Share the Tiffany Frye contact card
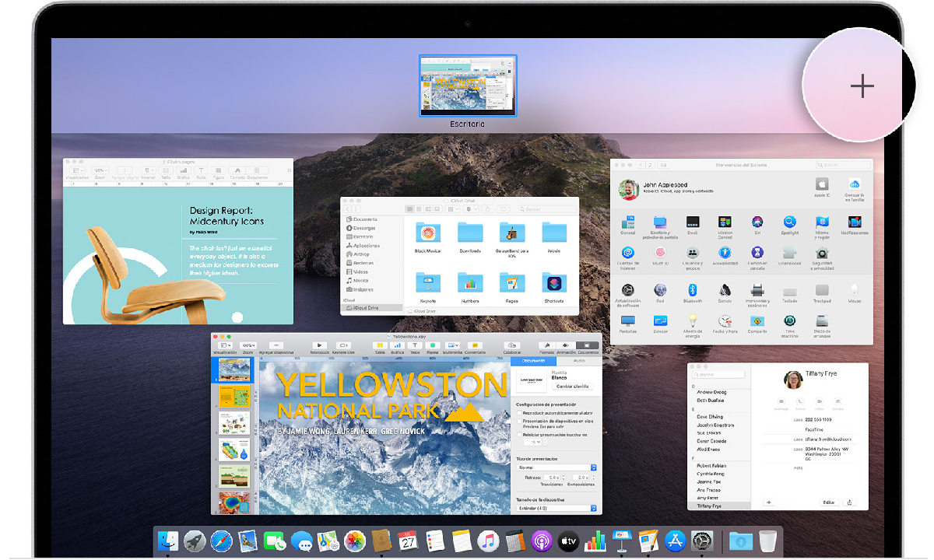The width and height of the screenshot is (934, 560). pos(850,502)
